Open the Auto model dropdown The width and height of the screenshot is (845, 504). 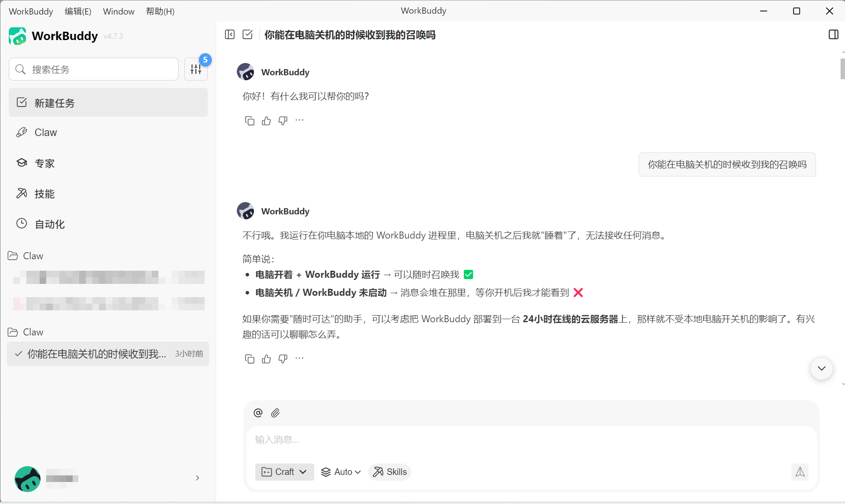341,472
